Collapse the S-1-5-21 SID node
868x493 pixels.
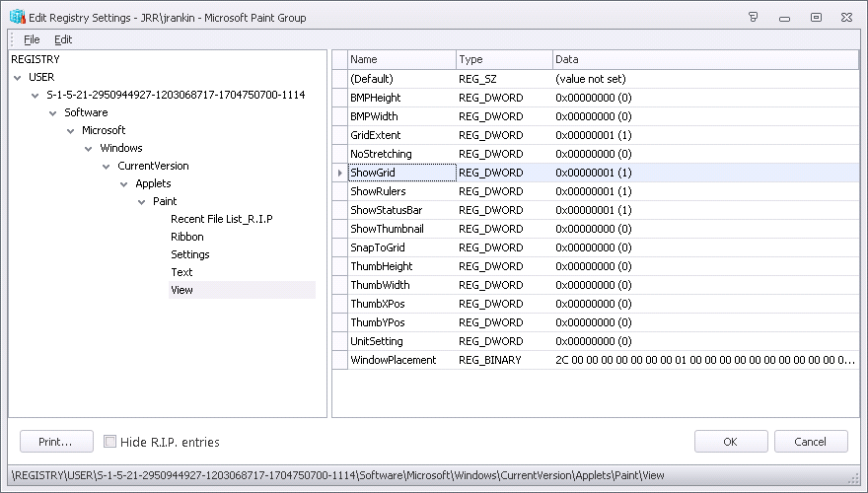[x=36, y=96]
